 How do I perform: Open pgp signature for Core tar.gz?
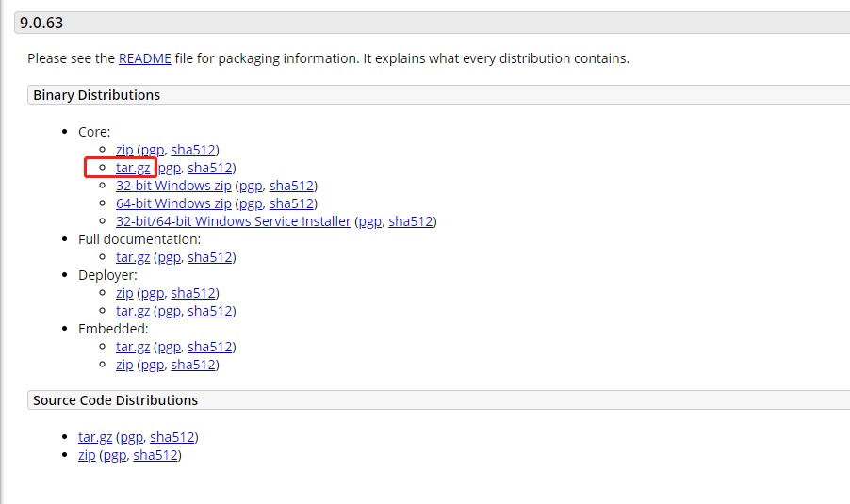(x=169, y=168)
